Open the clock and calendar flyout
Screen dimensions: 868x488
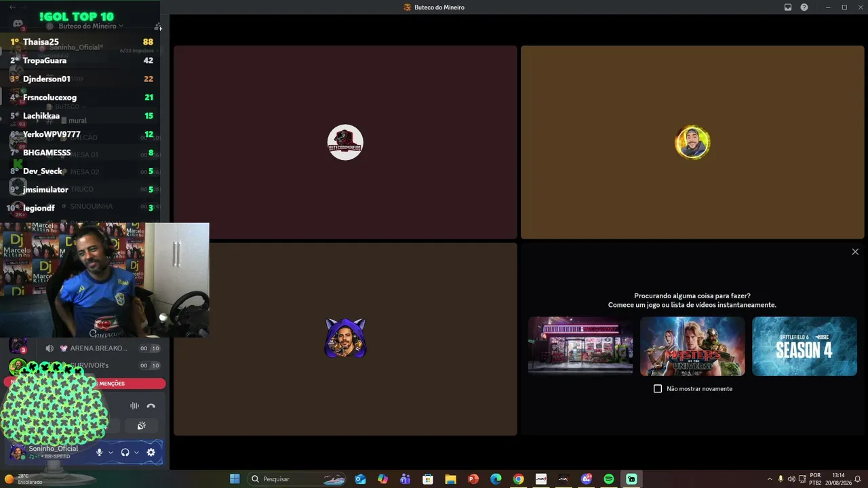coord(838,479)
